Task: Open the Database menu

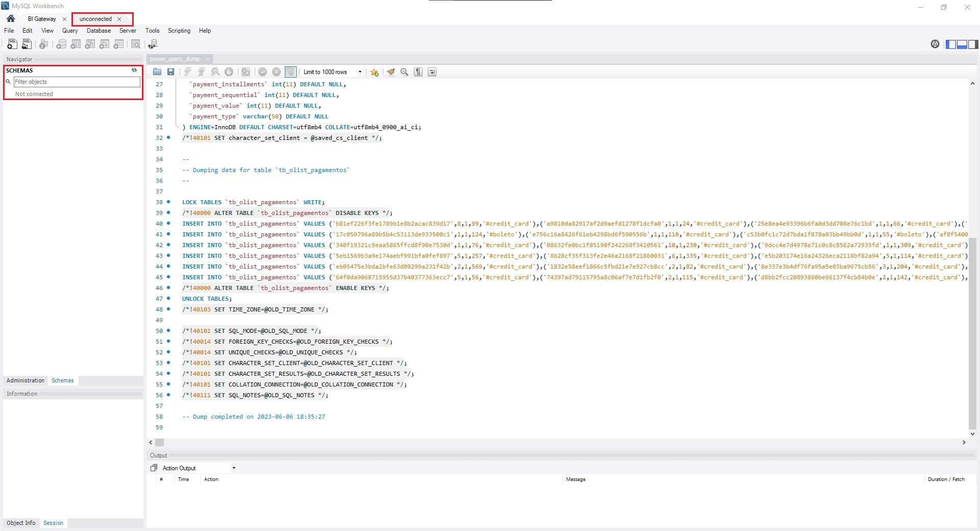Action: point(99,31)
